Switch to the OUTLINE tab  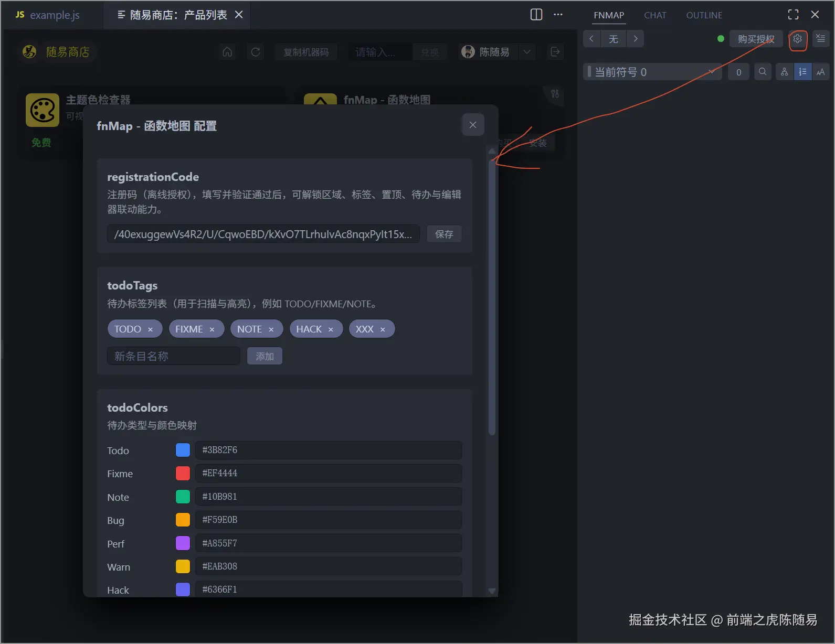pyautogui.click(x=704, y=15)
